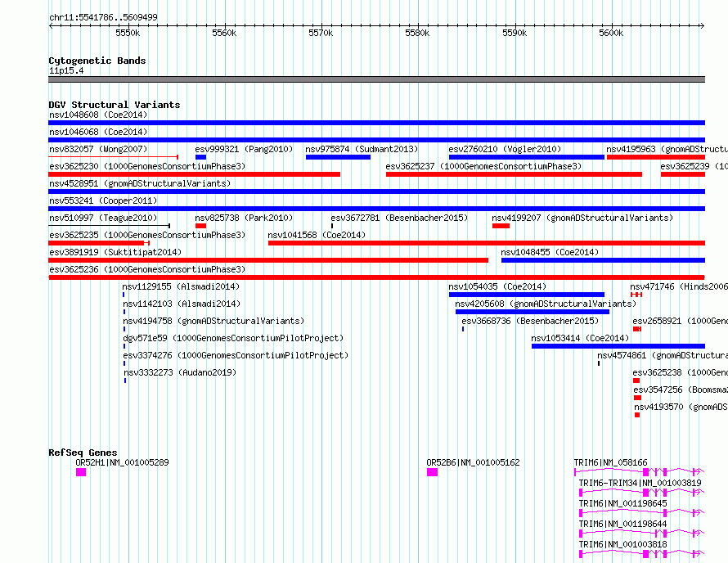Click the Cytogenetic Bands track title

[97, 61]
